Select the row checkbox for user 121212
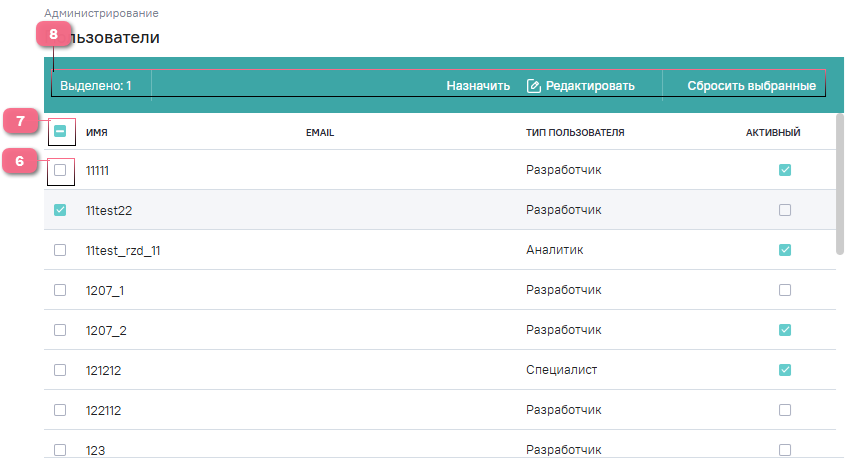 [60, 370]
